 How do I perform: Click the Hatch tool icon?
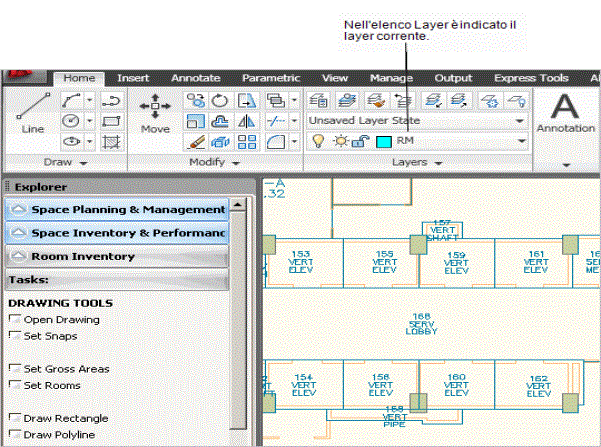coord(112,141)
